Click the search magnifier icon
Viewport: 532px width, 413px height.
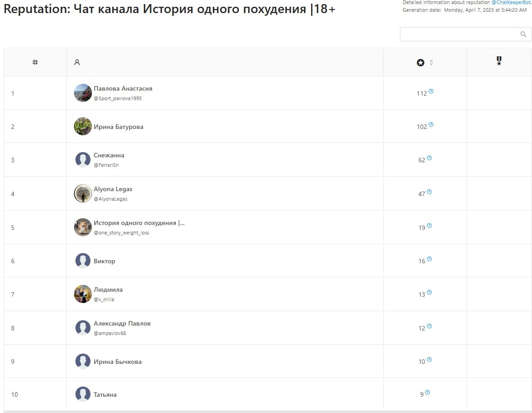pos(523,34)
